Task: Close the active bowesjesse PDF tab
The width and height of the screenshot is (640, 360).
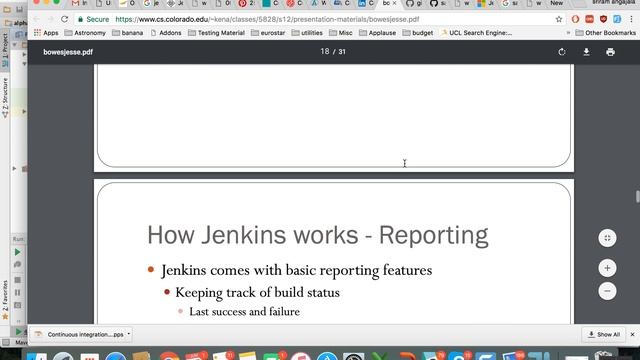Action: pos(394,3)
